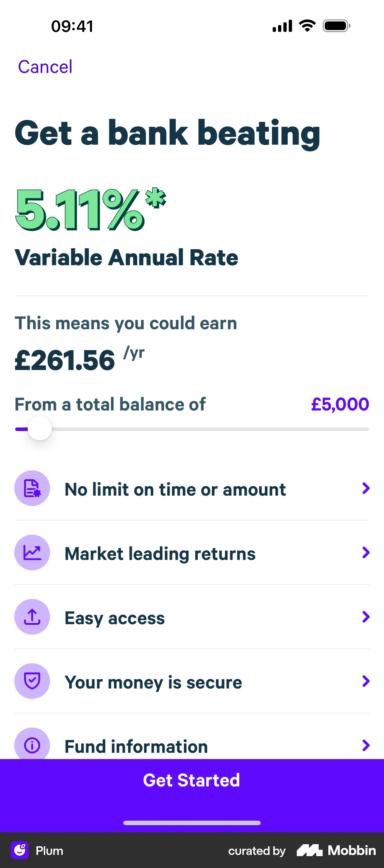384x868 pixels.
Task: Tap the chart icon for Market leading returns
Action: click(x=32, y=552)
